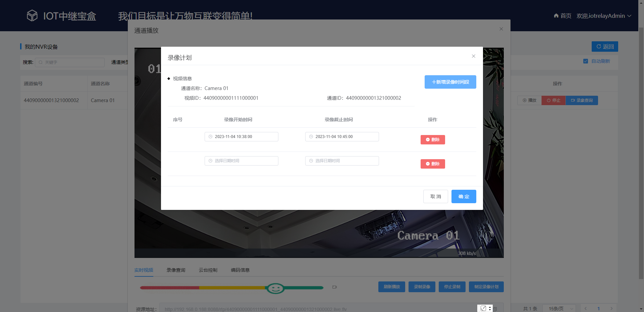Click the camera snapshot icon beside the slider
Viewport: 644px width, 312px height.
click(334, 287)
